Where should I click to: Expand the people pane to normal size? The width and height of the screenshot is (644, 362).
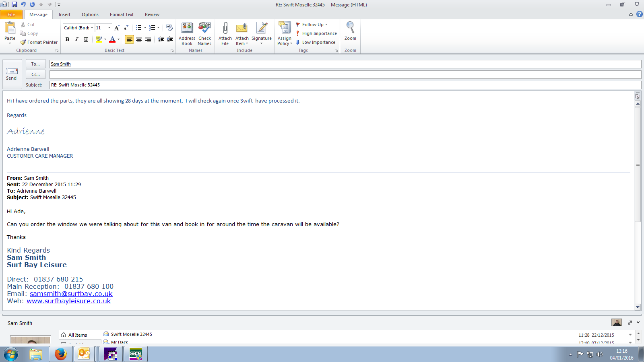click(x=630, y=323)
